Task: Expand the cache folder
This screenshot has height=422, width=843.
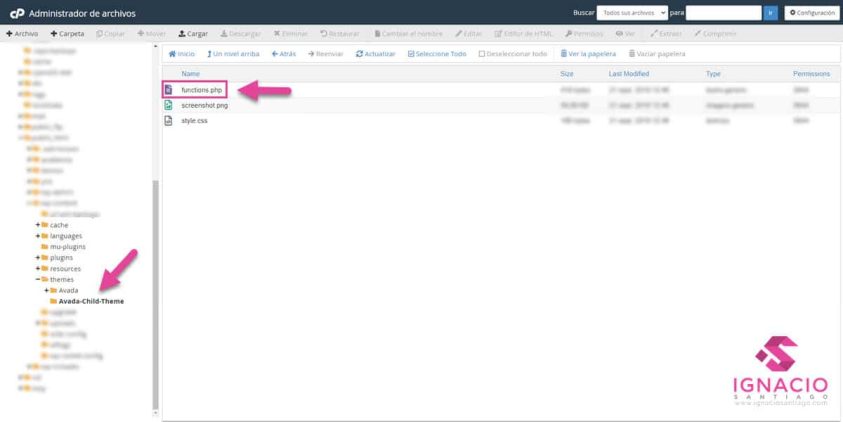Action: coord(38,225)
